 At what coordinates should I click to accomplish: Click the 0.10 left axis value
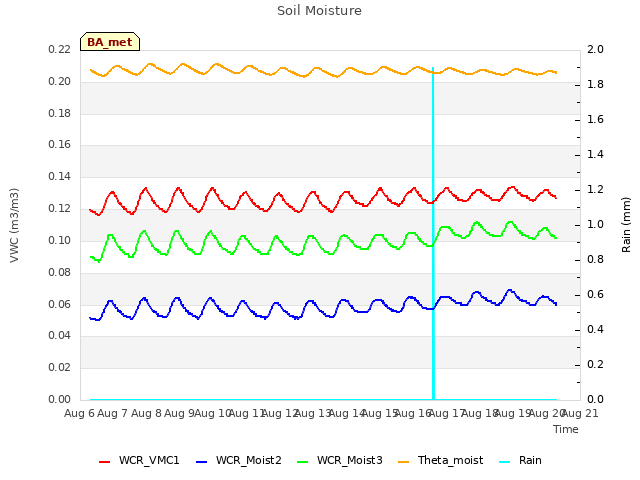click(60, 240)
